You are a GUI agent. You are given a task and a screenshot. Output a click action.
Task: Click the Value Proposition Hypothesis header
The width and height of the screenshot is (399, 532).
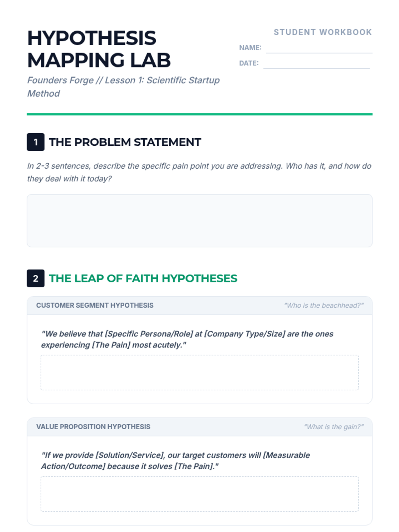click(93, 427)
